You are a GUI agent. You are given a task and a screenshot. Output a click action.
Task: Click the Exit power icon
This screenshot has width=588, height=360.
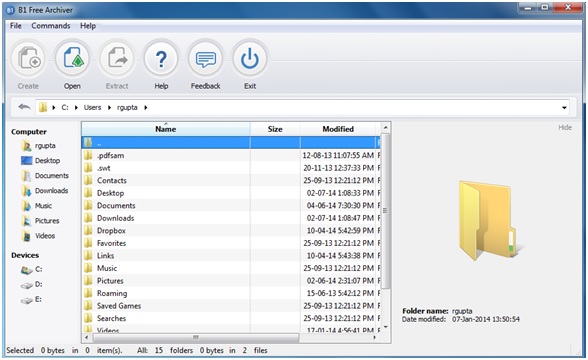tap(250, 59)
